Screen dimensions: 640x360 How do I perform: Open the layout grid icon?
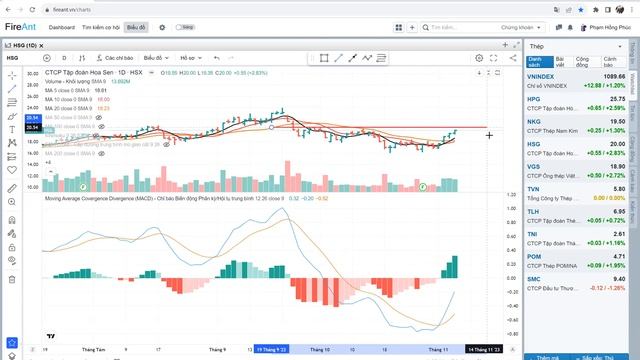click(398, 27)
